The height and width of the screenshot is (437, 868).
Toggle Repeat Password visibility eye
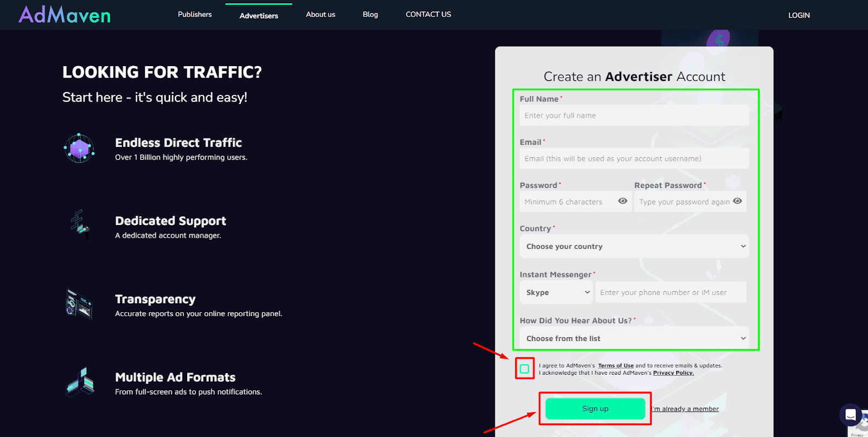click(x=737, y=201)
